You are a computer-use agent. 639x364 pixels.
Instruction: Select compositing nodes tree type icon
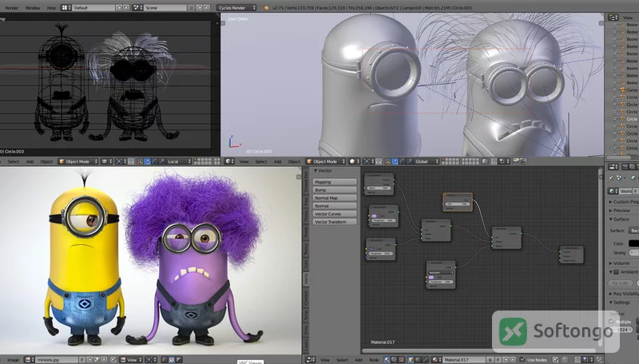coord(394,360)
